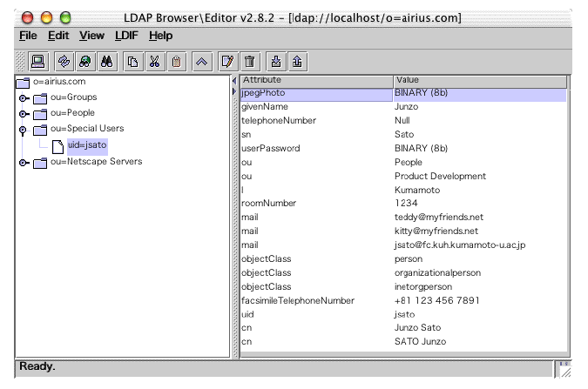
Task: Click the pencil Edit entry icon
Action: coord(227,62)
